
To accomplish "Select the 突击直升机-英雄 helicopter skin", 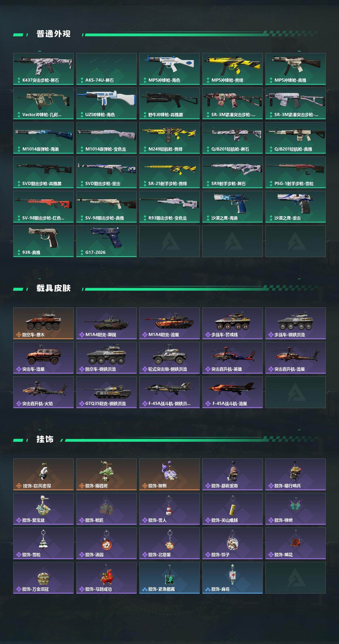I will [x=233, y=358].
